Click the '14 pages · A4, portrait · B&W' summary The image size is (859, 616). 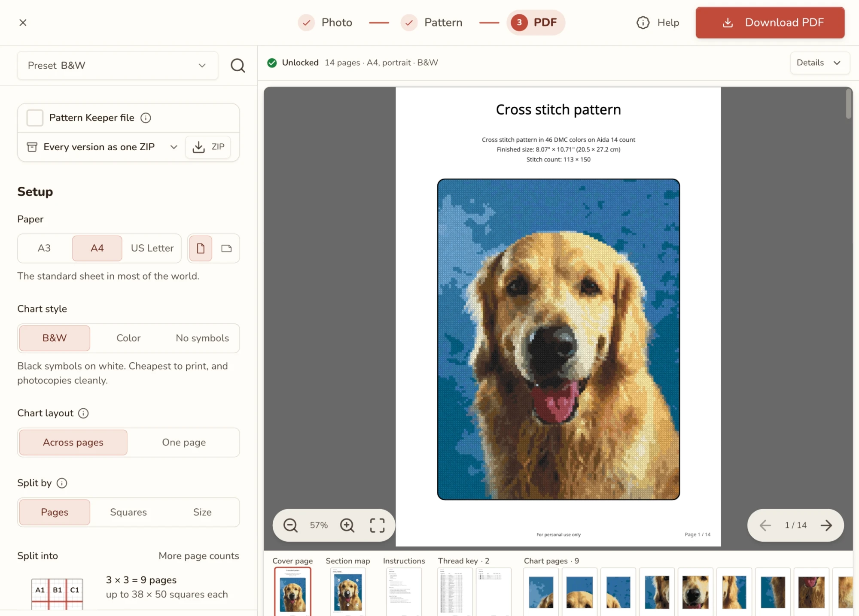coord(381,63)
